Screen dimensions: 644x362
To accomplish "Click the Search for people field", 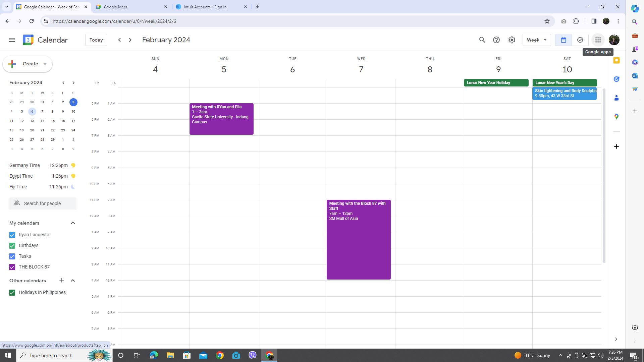I will [x=43, y=203].
